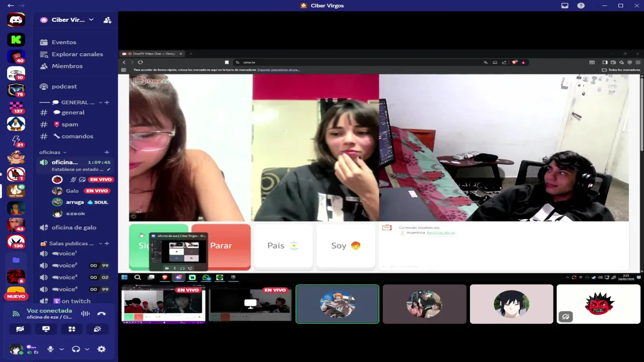
Task: Select the anime-avatar participant tile
Action: (511, 304)
